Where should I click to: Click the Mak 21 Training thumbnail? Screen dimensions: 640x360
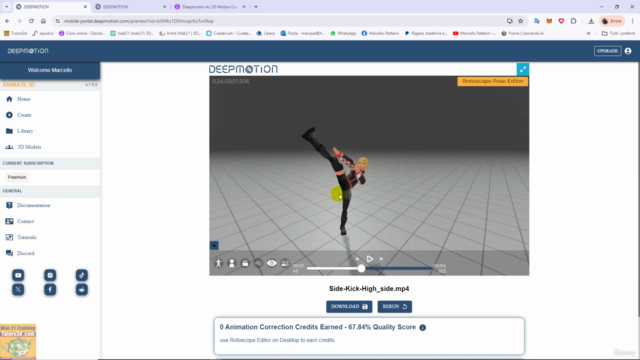click(x=18, y=341)
